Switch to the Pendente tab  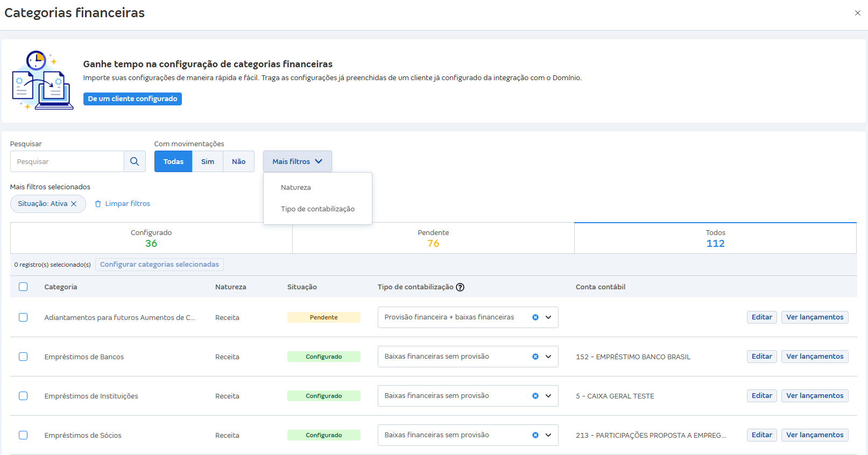click(433, 238)
